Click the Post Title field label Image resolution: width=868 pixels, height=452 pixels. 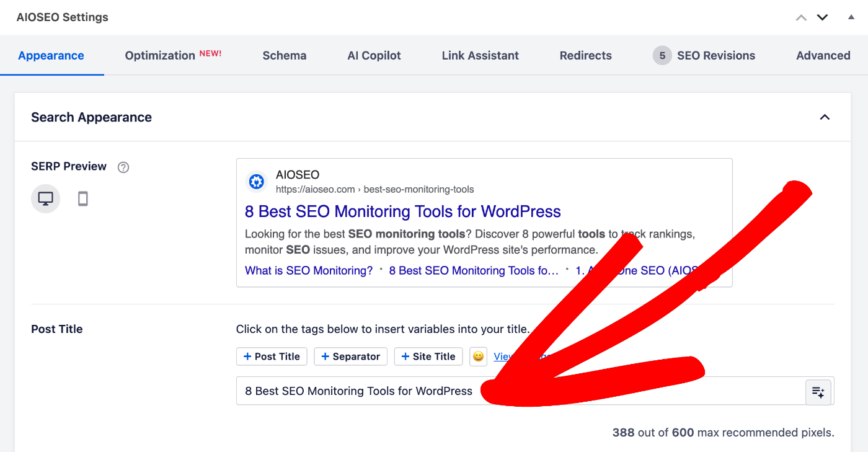[x=57, y=329]
